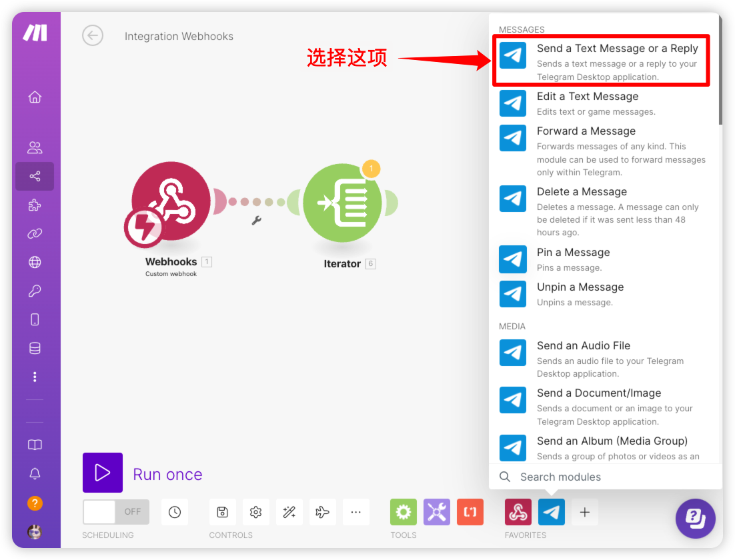Click the wrench icon on the route

(256, 220)
